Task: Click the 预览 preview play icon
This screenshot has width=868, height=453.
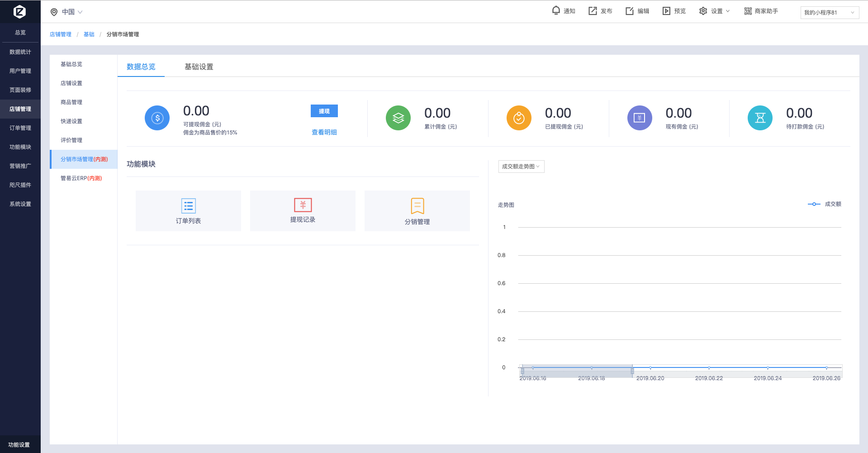Action: pos(666,11)
